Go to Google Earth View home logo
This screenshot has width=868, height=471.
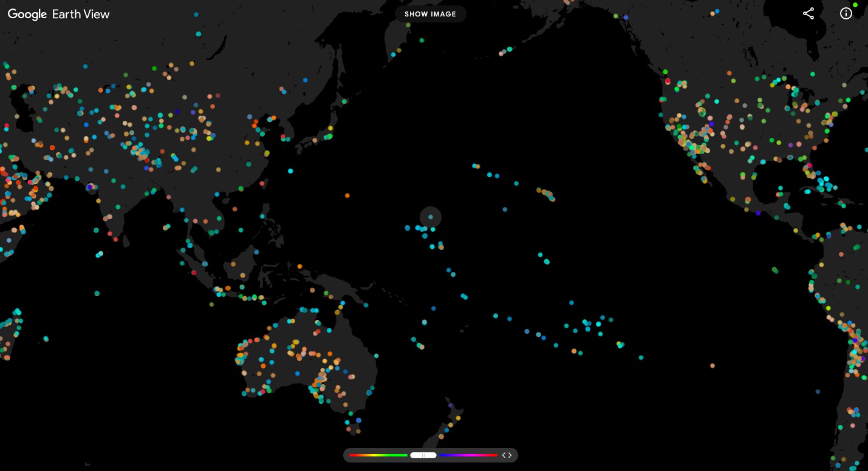(x=58, y=15)
